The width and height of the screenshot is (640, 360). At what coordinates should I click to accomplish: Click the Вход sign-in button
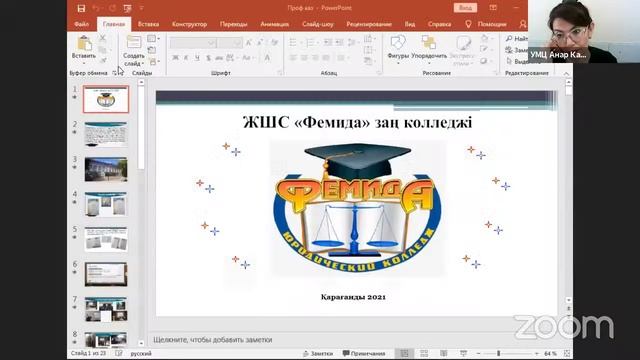coord(465,8)
